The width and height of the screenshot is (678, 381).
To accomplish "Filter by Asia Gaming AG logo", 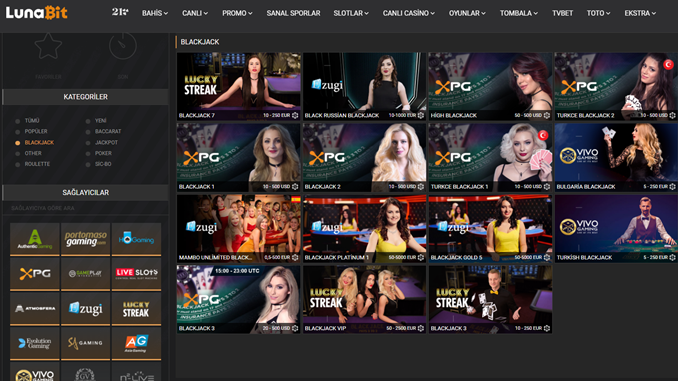I will coord(136,343).
